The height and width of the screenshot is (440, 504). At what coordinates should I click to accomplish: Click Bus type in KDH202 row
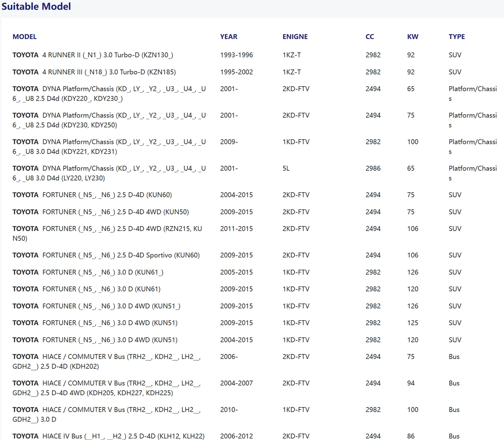click(x=454, y=356)
